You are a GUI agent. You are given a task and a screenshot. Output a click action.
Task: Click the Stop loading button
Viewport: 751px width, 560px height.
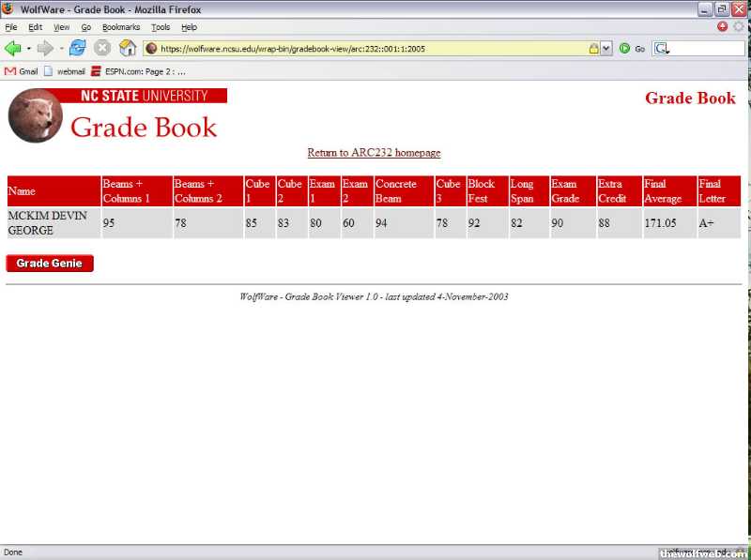click(x=102, y=48)
